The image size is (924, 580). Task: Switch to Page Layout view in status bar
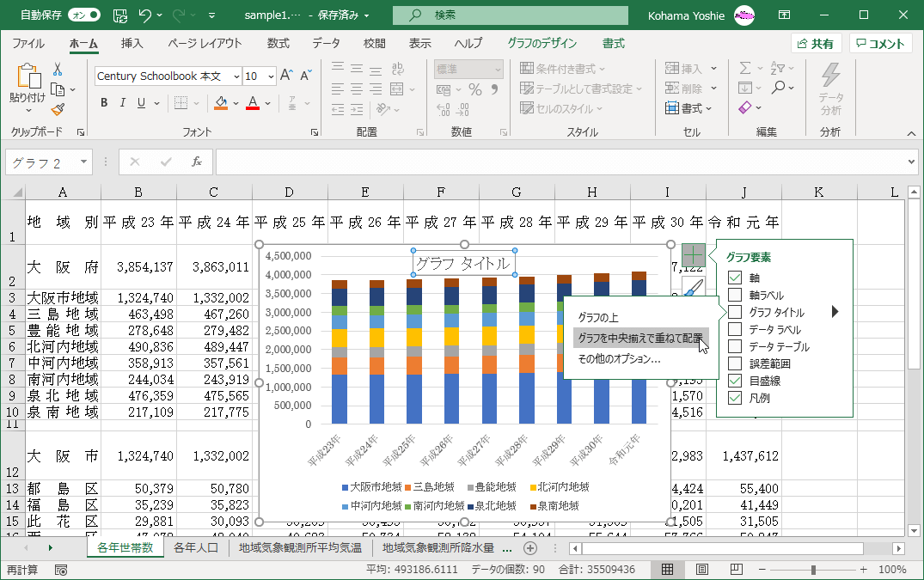(702, 570)
